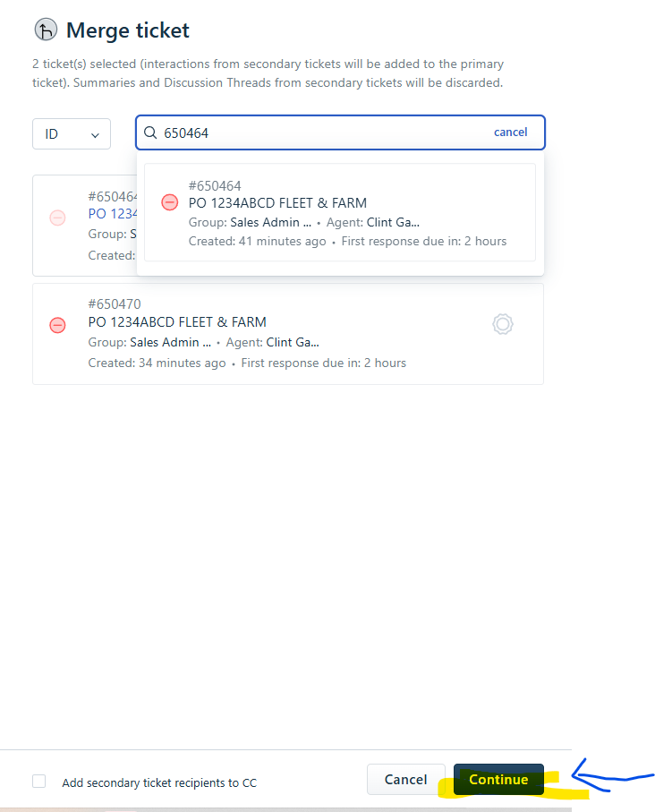Click the Cancel button at the bottom

[x=406, y=780]
